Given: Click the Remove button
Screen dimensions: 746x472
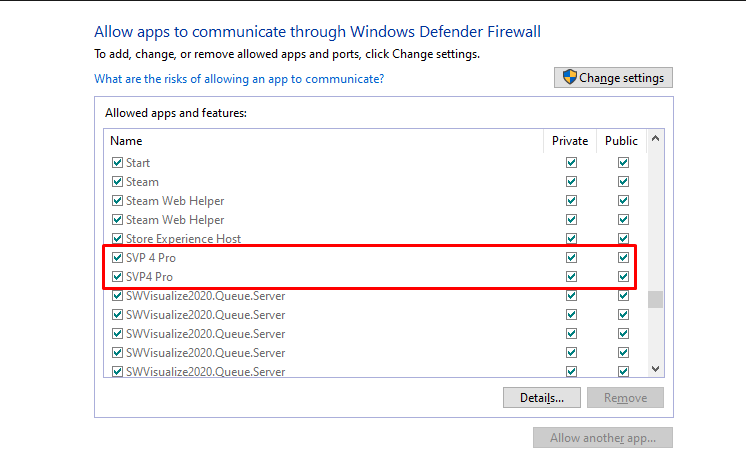Looking at the screenshot, I should [x=625, y=398].
